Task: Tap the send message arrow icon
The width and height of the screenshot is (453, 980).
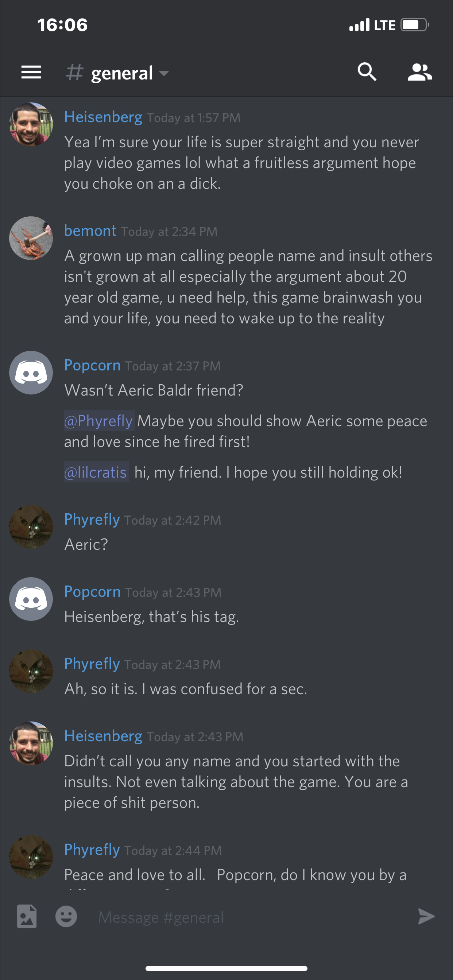Action: [x=426, y=917]
